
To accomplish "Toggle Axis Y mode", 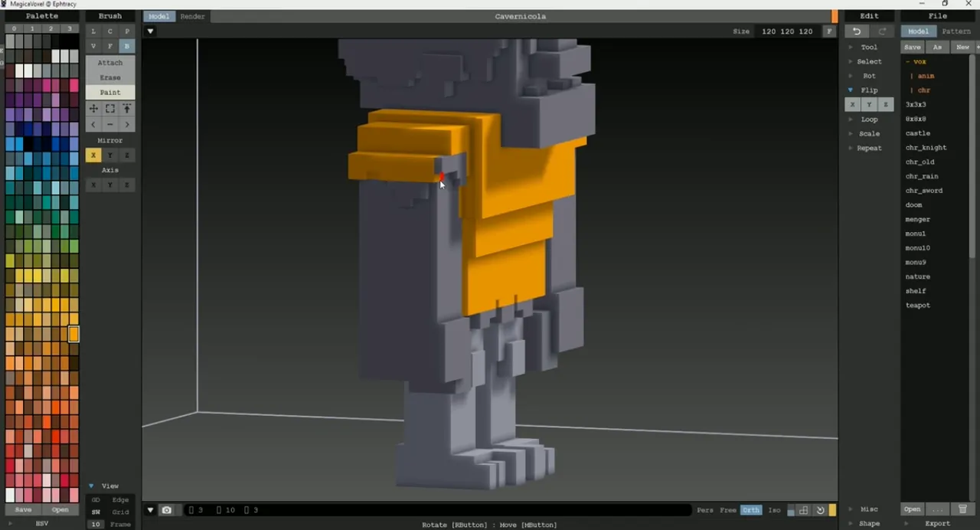I will (x=110, y=185).
